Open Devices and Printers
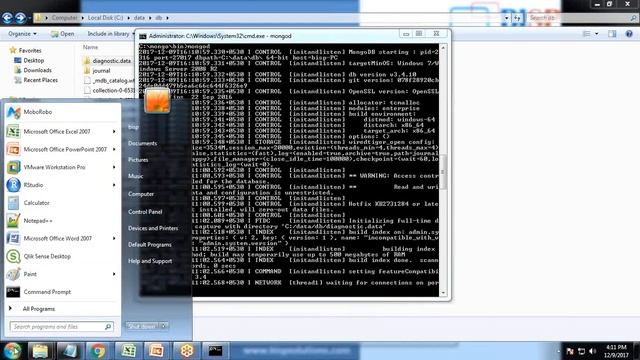 [153, 229]
